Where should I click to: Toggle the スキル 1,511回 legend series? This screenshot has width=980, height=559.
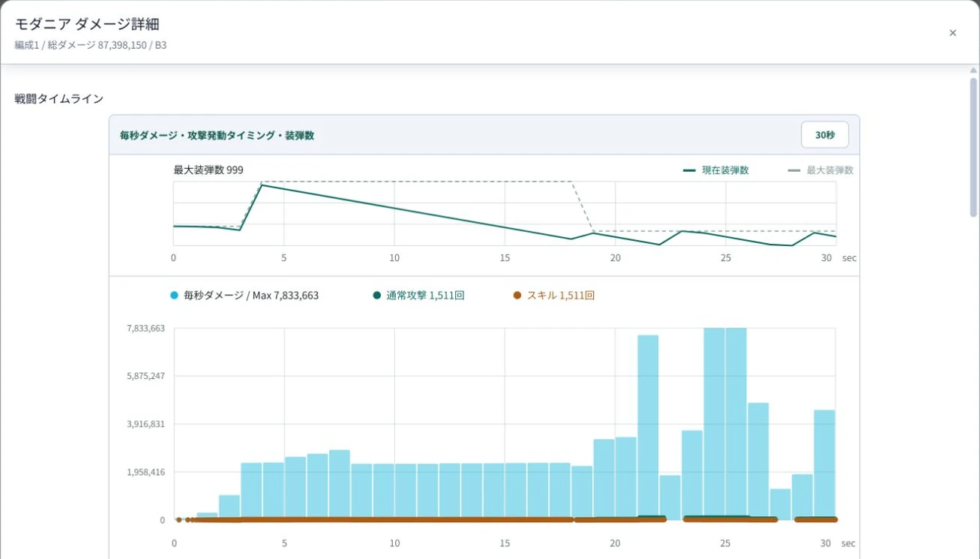click(554, 296)
